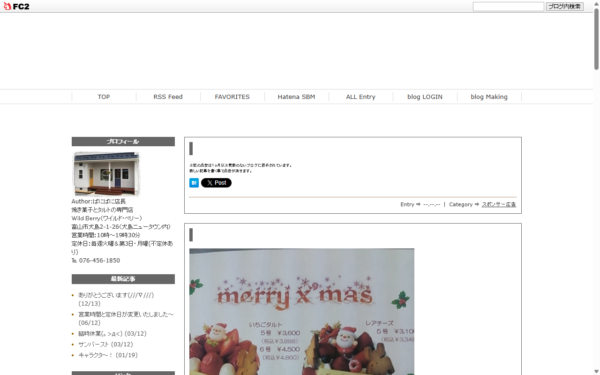Open the Hatena SBM menu item
The image size is (600, 375).
coord(296,97)
